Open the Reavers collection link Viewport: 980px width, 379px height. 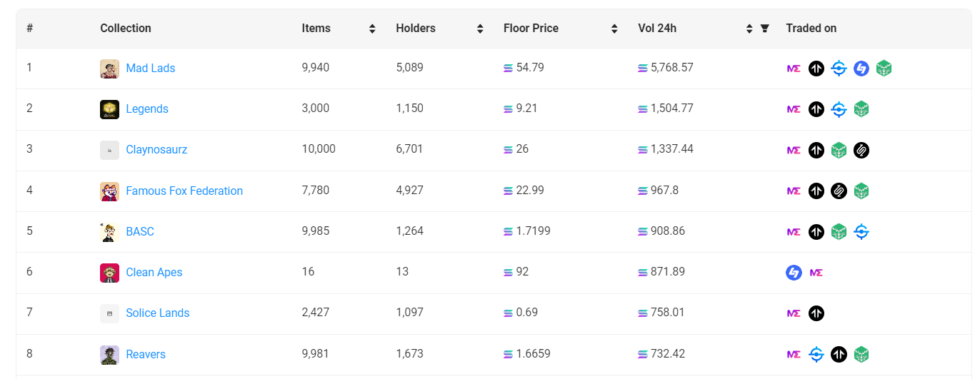(146, 354)
